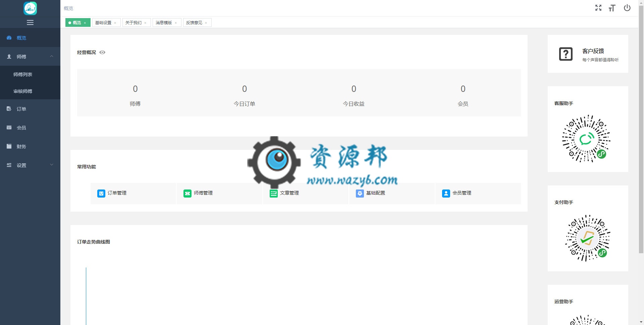Click the 今日收益 statistic

(354, 96)
